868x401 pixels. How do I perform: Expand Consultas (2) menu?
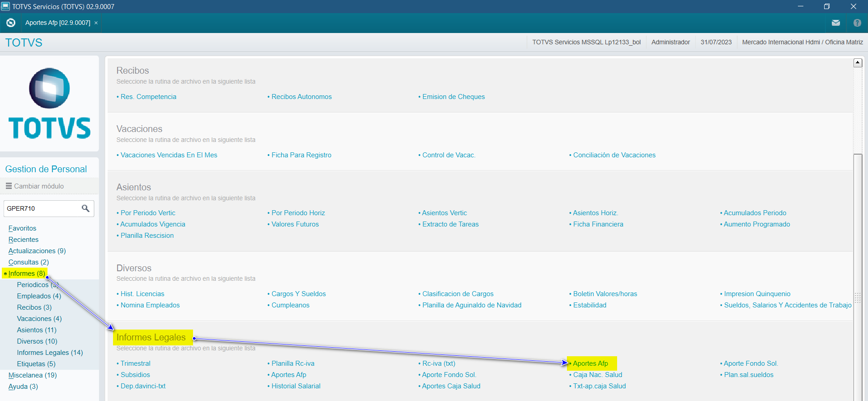(28, 262)
